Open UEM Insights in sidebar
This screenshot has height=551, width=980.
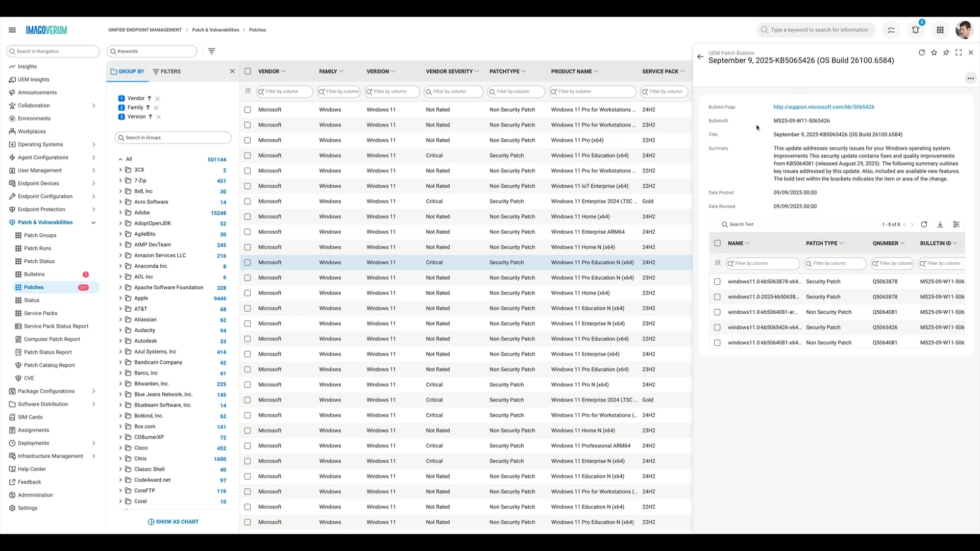pos(34,80)
